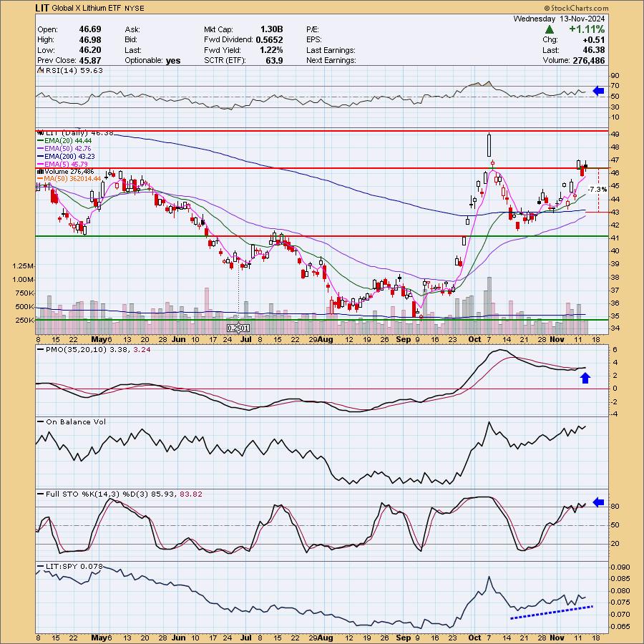Click the RSI(14) legend line icon

click(41, 71)
